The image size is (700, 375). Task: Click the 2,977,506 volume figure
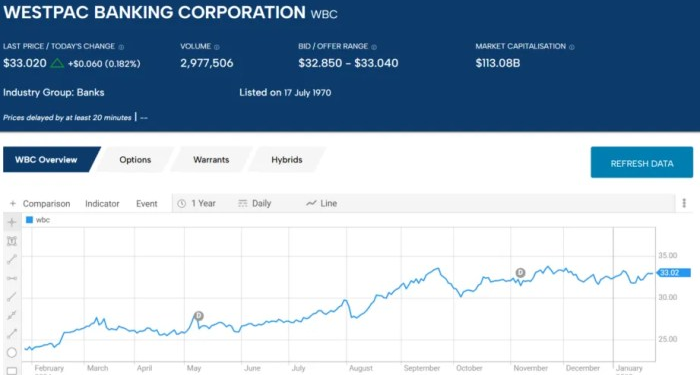pos(207,63)
